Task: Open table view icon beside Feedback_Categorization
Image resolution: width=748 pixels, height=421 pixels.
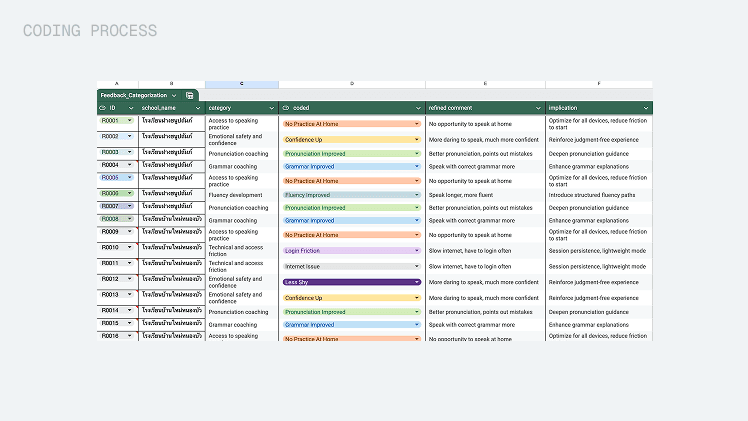Action: point(189,95)
